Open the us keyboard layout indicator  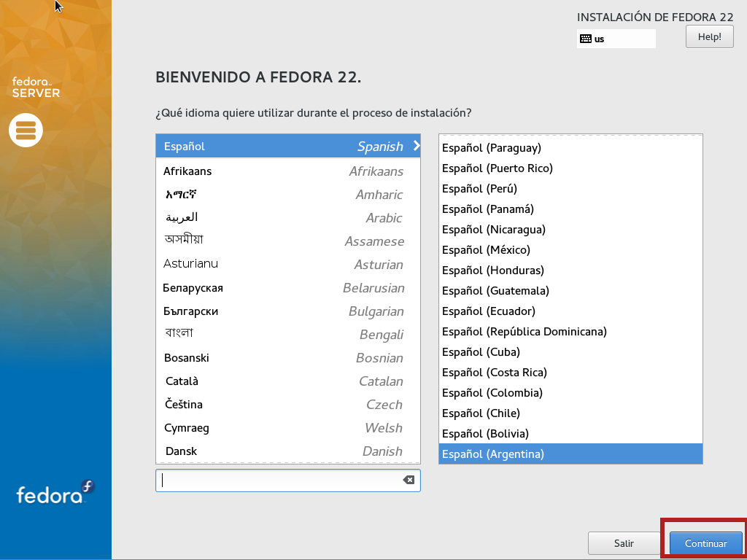coord(616,39)
